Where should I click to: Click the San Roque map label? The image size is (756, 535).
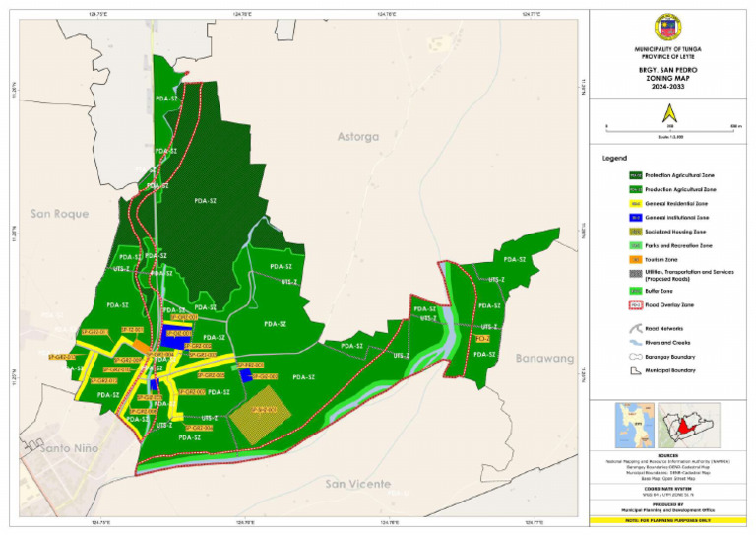point(60,214)
